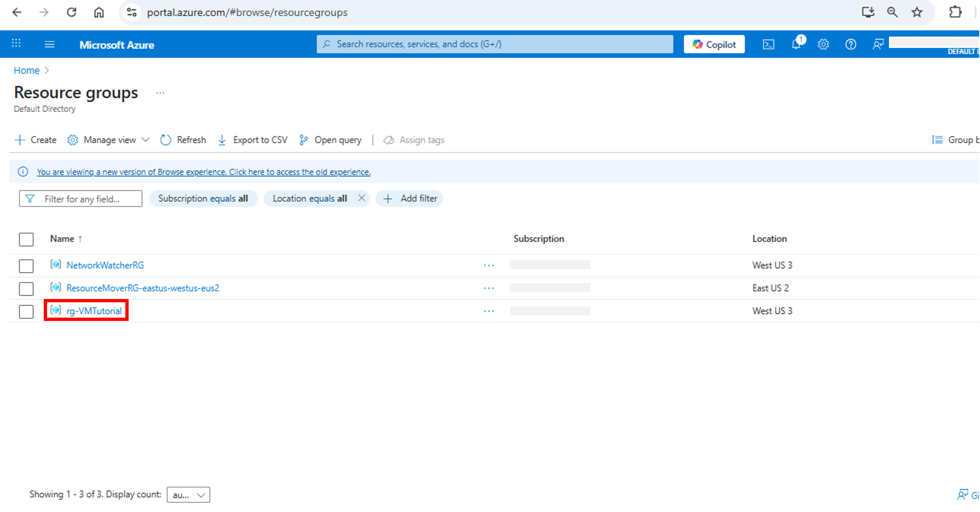This screenshot has width=980, height=512.
Task: Toggle the select-all checkbox in header
Action: [x=26, y=239]
